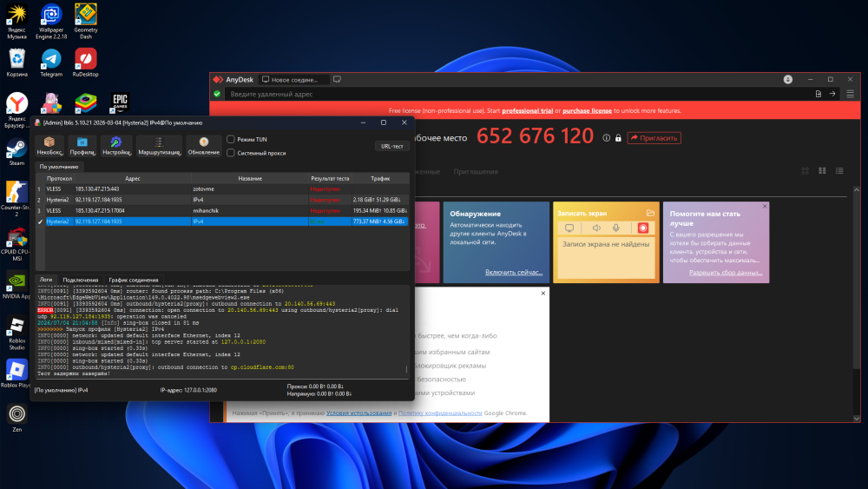Click the IP-адрес 127.0.0.1:2080 status text

click(x=188, y=391)
